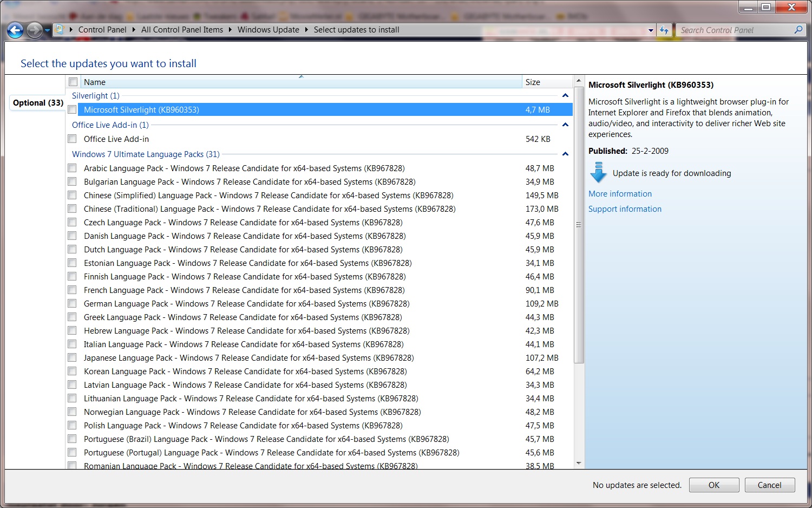Screen dimensions: 812x508
Task: Expand arrow after Control Panel breadcrumb
Action: [134, 30]
